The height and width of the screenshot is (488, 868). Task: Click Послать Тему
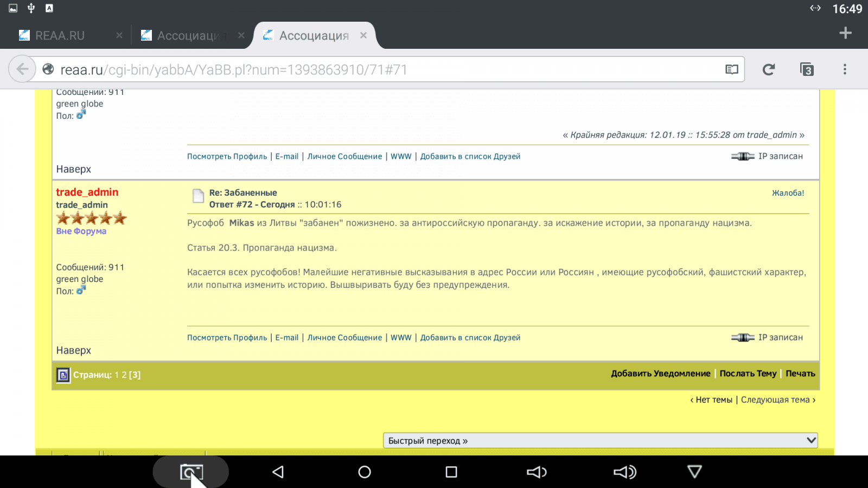[x=748, y=374]
